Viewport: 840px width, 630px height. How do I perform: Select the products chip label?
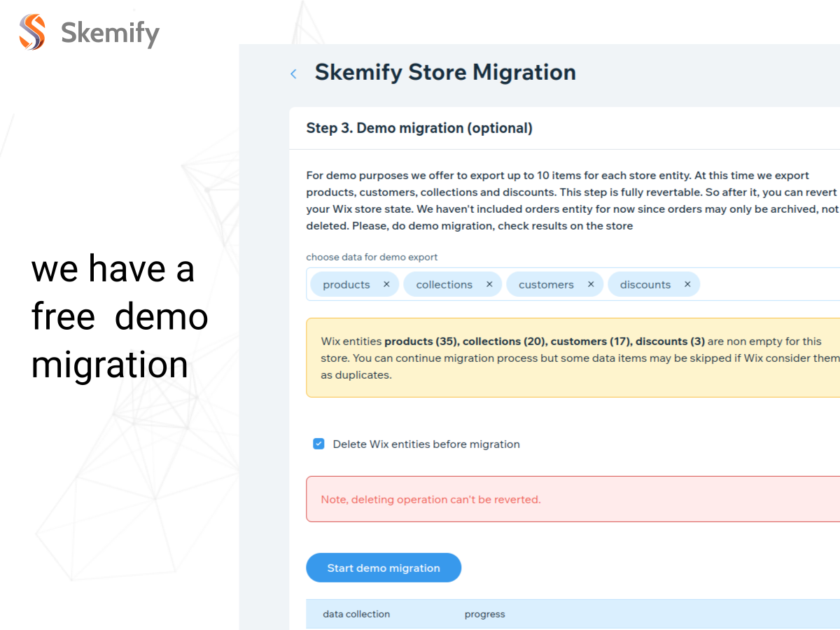pyautogui.click(x=346, y=284)
